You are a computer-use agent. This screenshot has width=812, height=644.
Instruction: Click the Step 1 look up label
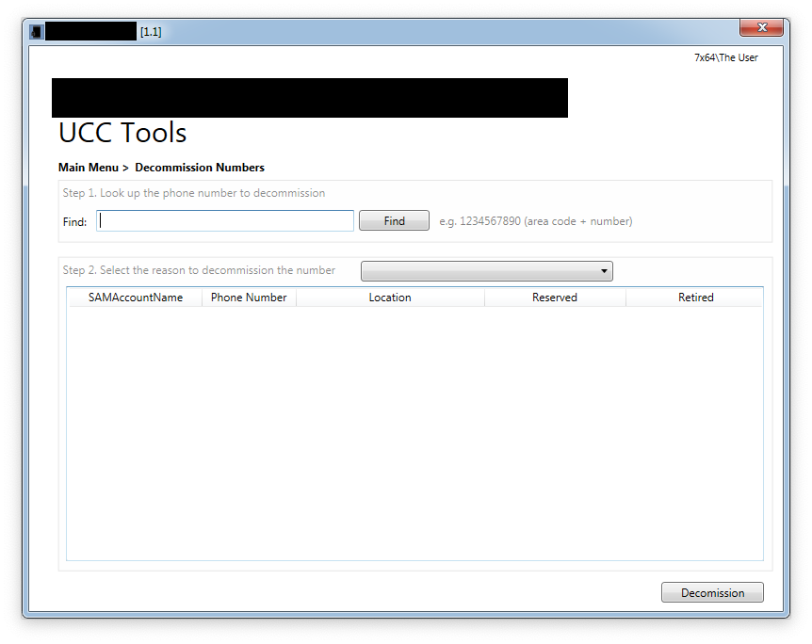[194, 193]
